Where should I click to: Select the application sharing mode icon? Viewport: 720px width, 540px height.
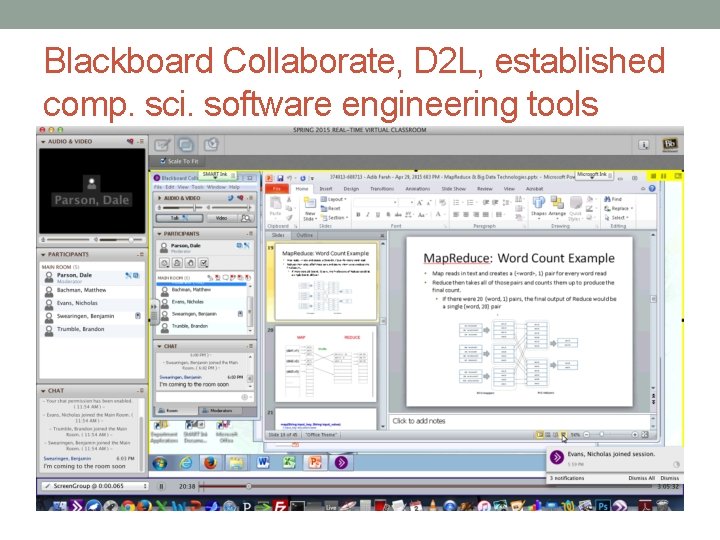(x=186, y=145)
